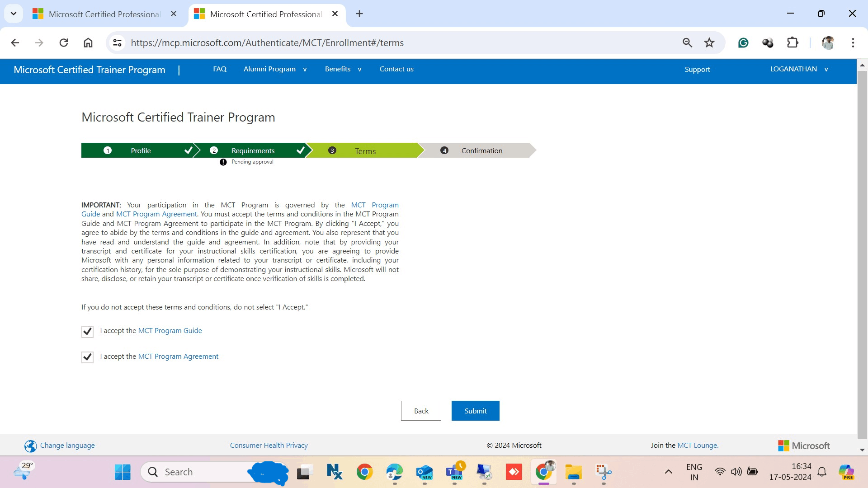This screenshot has height=488, width=868.
Task: Open the zoom magnifier in address bar
Action: 687,42
